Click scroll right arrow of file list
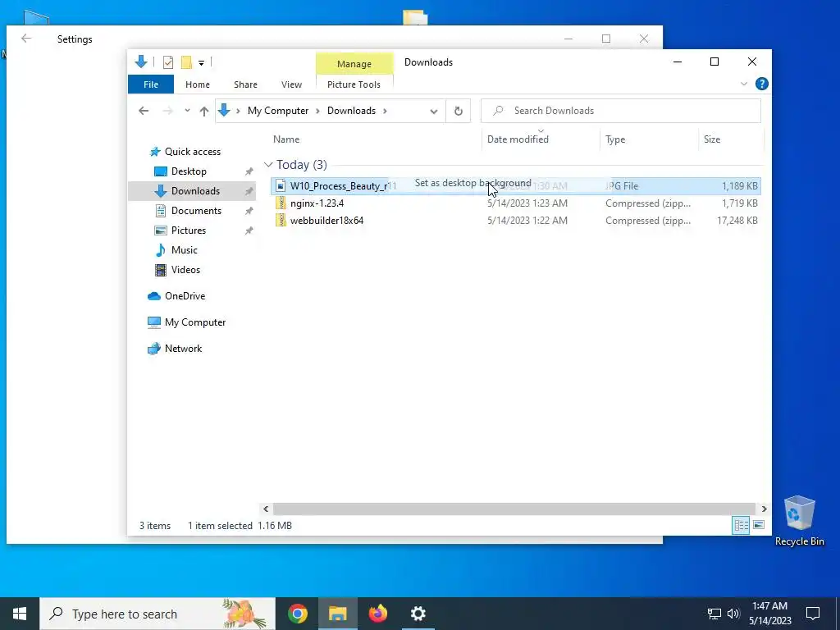 click(x=764, y=509)
